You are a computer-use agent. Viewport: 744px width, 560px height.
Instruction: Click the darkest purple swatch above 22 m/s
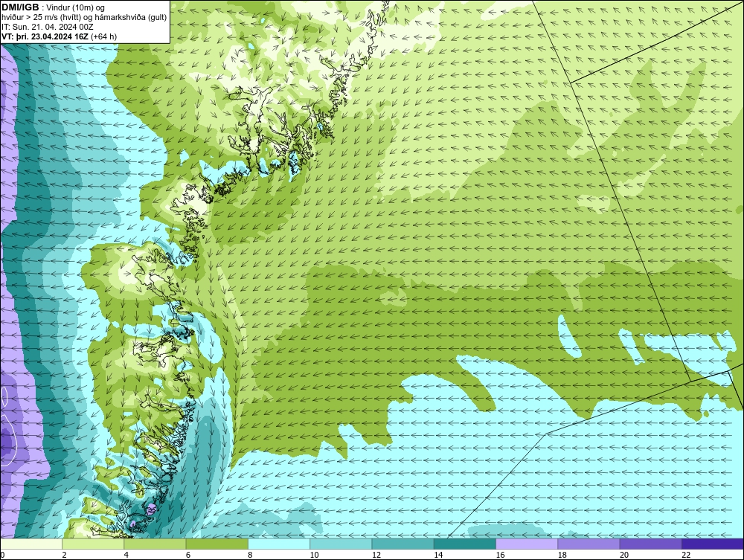712,544
